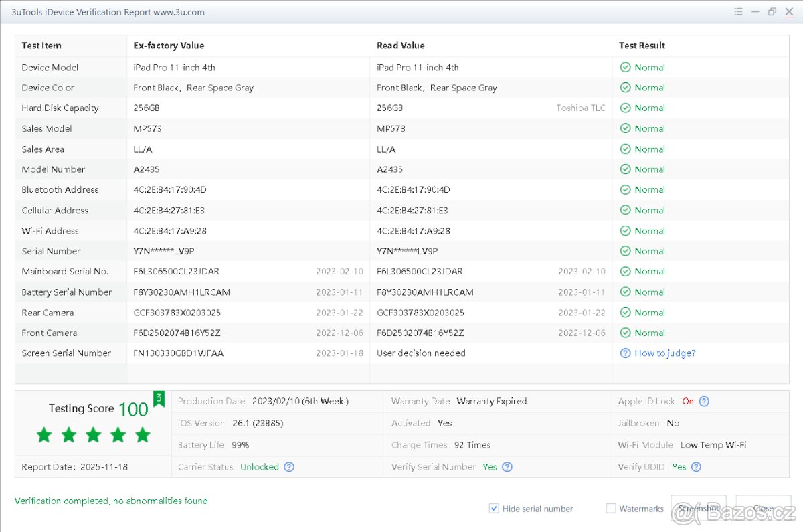This screenshot has width=803, height=532.
Task: Restore the window using the title bar button
Action: (772, 11)
